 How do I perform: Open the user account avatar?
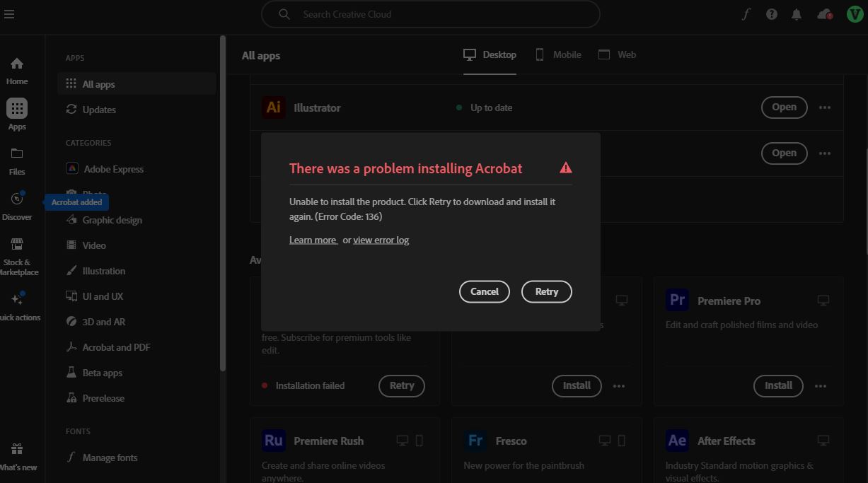pyautogui.click(x=855, y=14)
